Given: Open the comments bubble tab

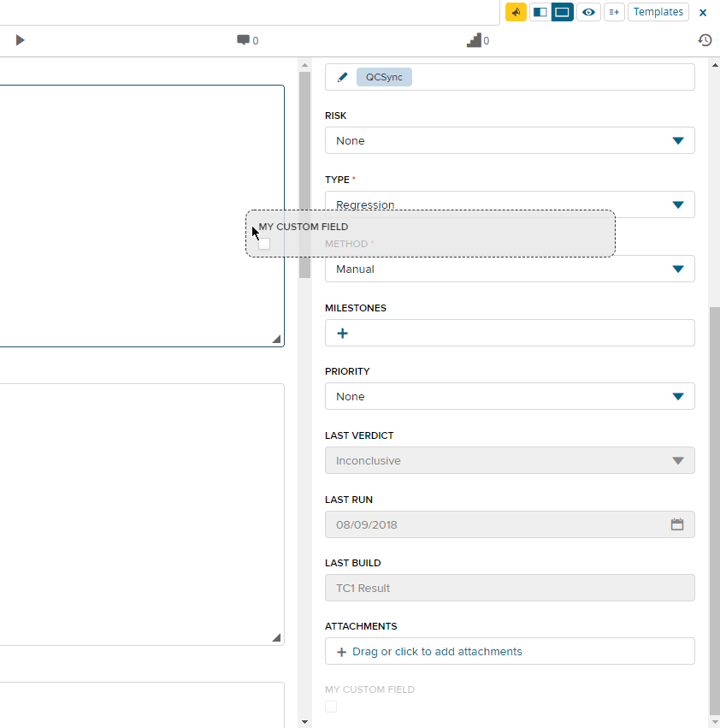Looking at the screenshot, I should [x=247, y=40].
